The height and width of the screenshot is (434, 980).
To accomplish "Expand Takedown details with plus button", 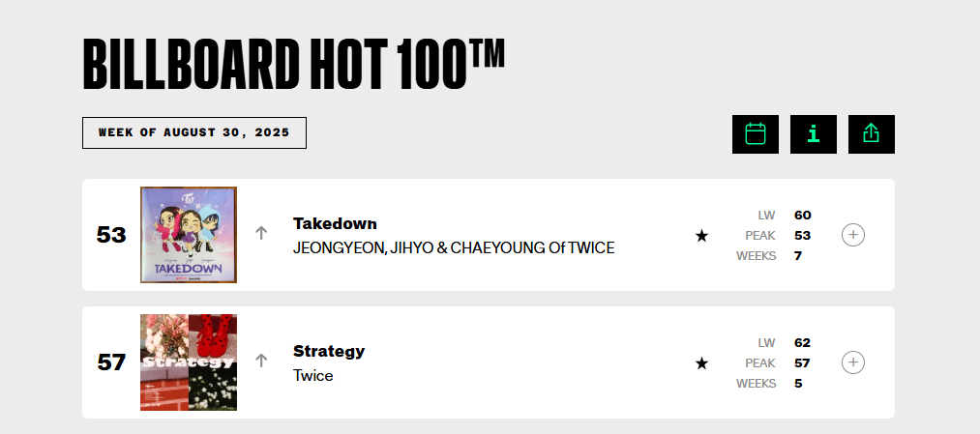I will pyautogui.click(x=852, y=235).
